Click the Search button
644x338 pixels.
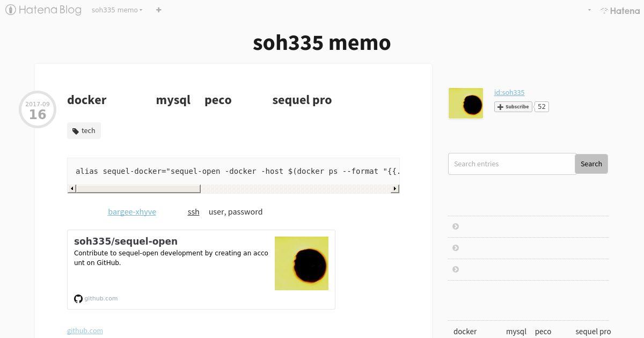[x=591, y=164]
